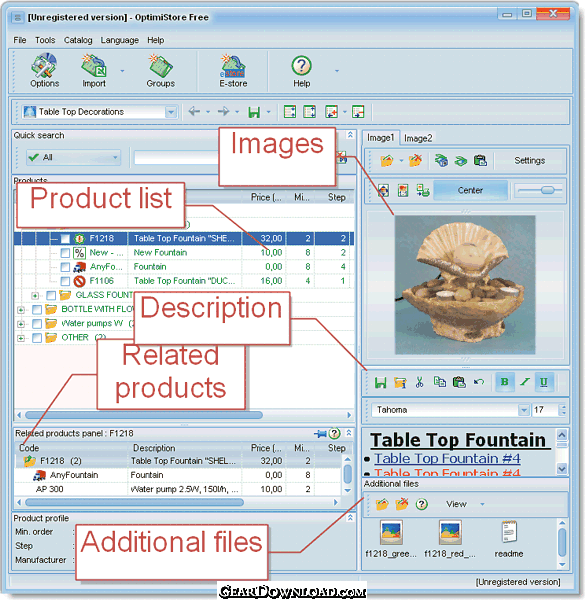This screenshot has width=585, height=600.
Task: Open the File menu
Action: coord(20,40)
